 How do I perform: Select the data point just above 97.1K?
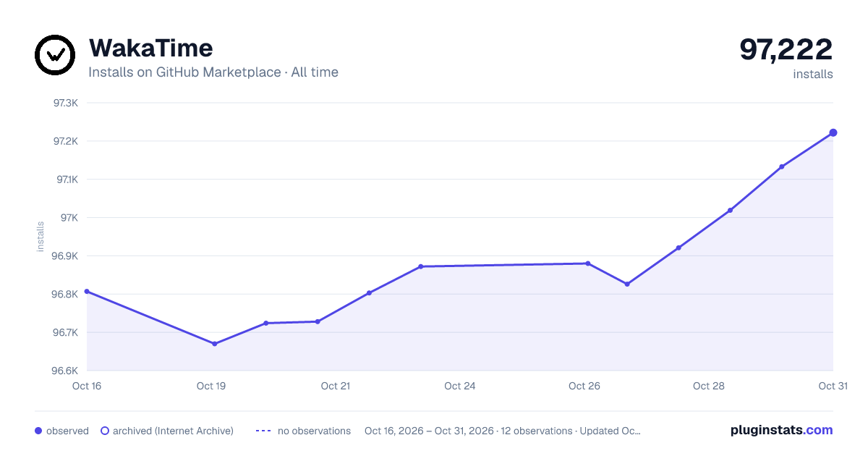point(781,166)
